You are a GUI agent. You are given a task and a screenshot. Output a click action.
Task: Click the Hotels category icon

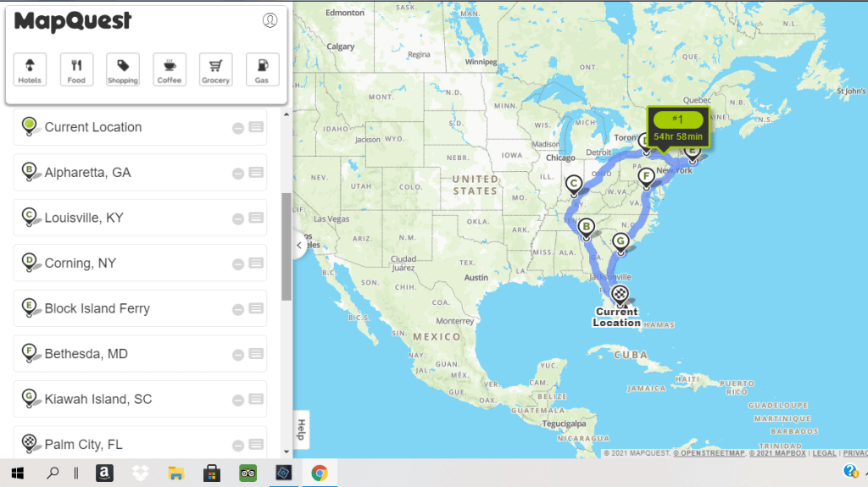[30, 69]
